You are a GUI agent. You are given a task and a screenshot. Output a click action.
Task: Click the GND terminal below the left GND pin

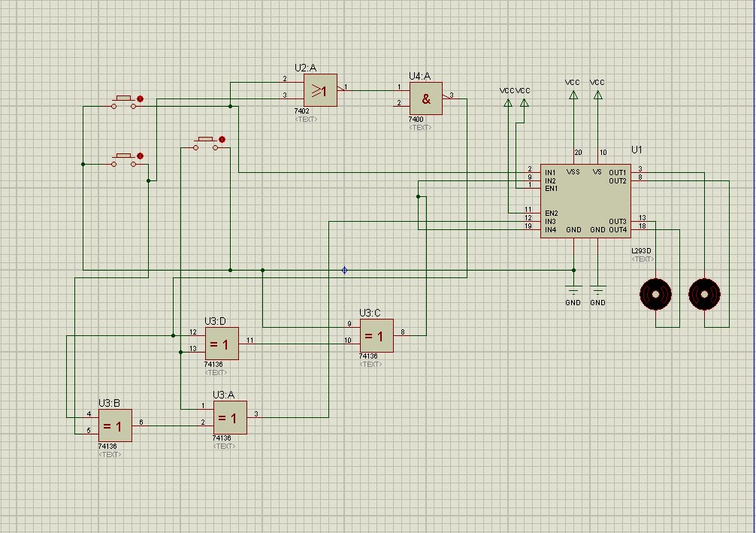click(573, 290)
